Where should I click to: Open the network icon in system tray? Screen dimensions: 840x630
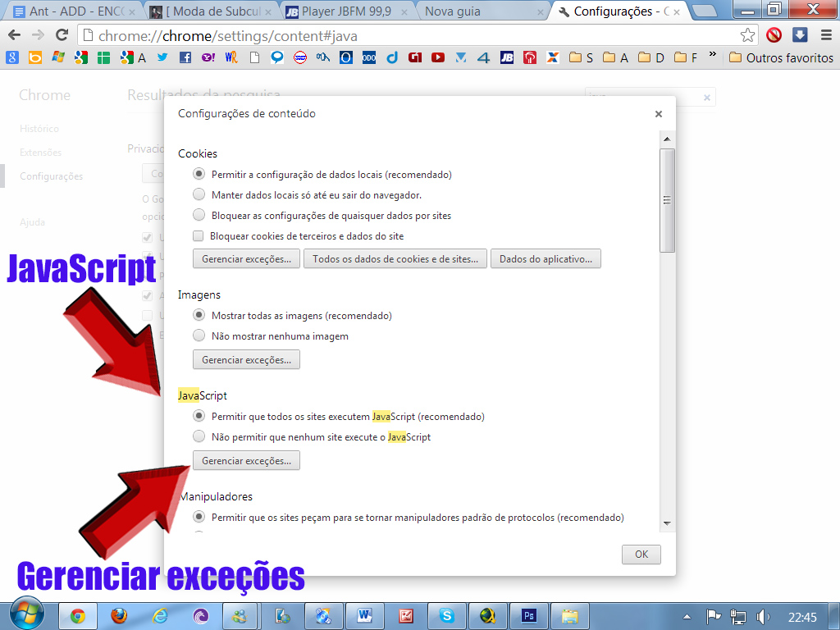click(x=737, y=617)
